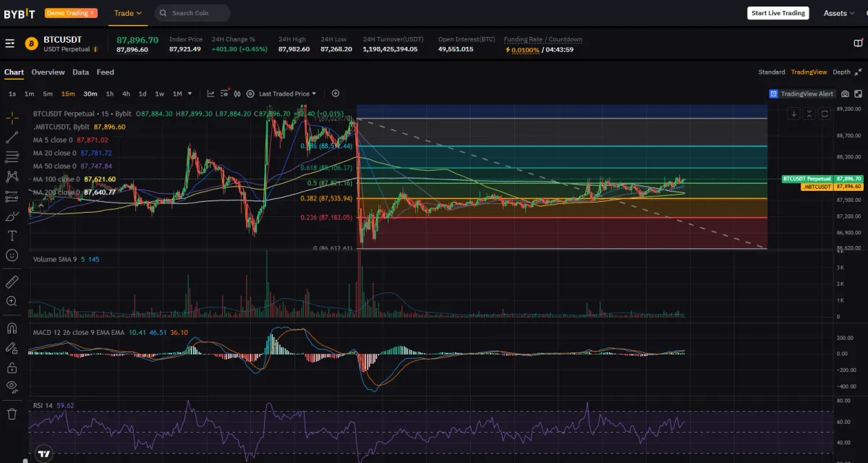Toggle magnet mode in drawing toolbar
The image size is (868, 463).
[12, 328]
